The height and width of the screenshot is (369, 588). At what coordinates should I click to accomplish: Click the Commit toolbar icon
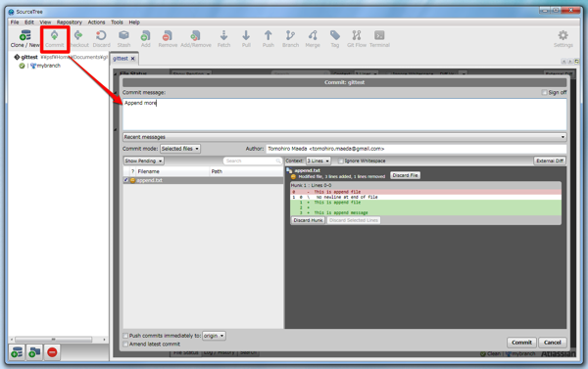click(54, 38)
